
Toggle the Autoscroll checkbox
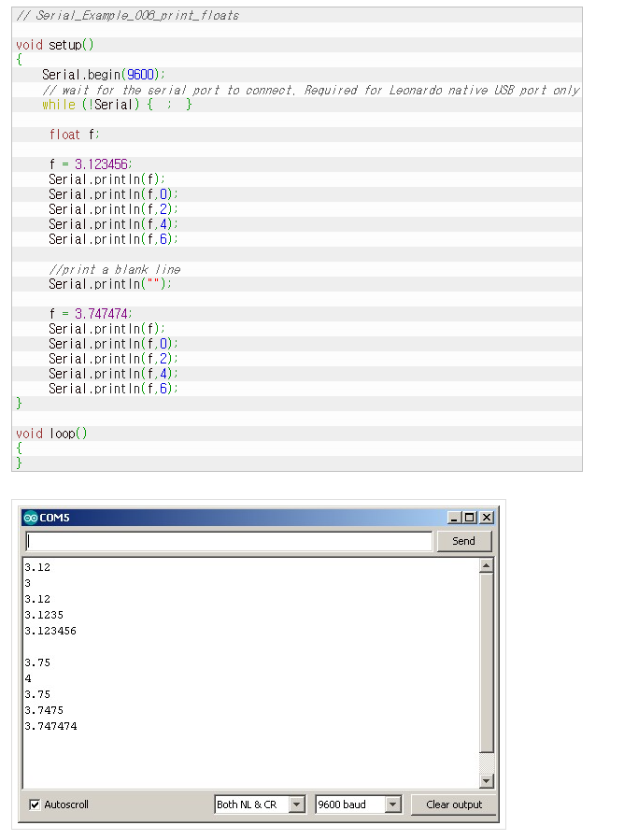[35, 804]
